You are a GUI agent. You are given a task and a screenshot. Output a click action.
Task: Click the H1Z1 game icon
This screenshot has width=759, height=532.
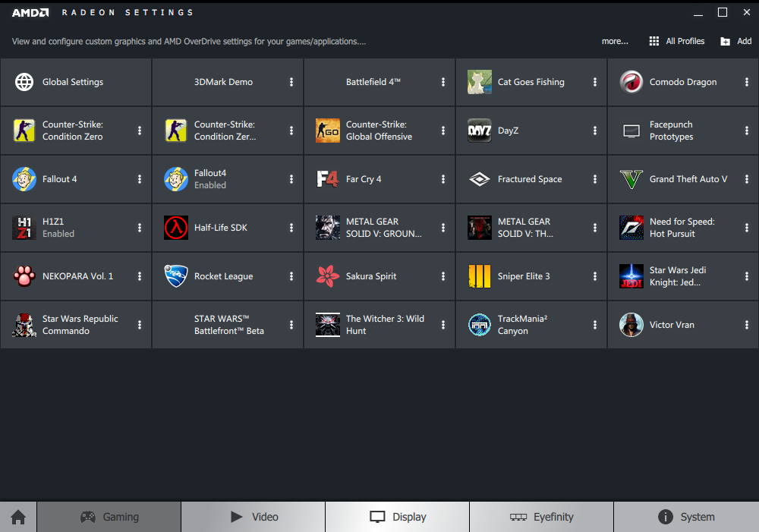[x=24, y=228]
